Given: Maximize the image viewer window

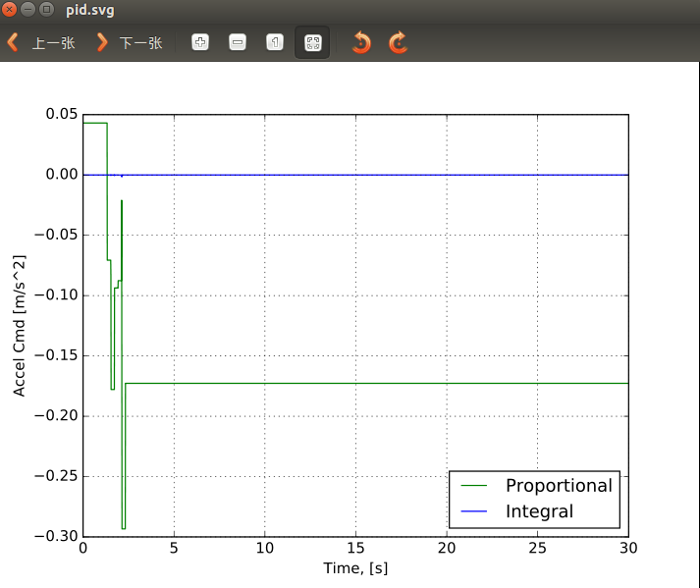Looking at the screenshot, I should 45,10.
